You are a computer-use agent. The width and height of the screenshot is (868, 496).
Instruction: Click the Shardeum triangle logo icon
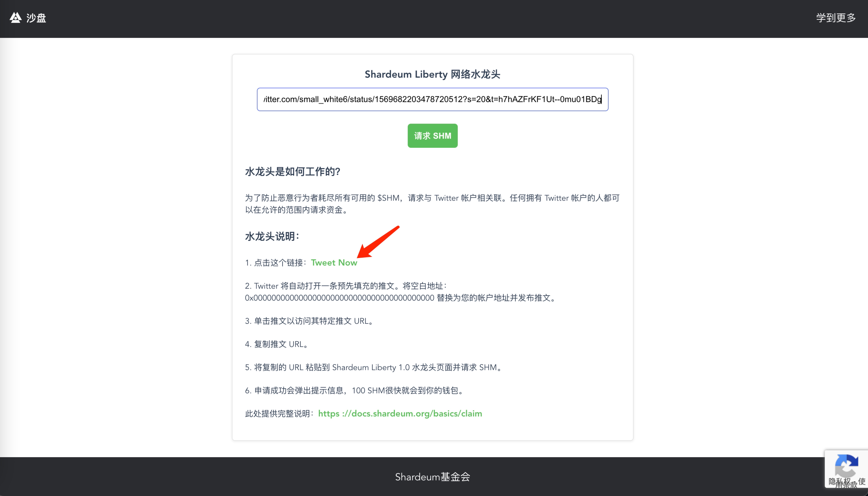coord(15,17)
